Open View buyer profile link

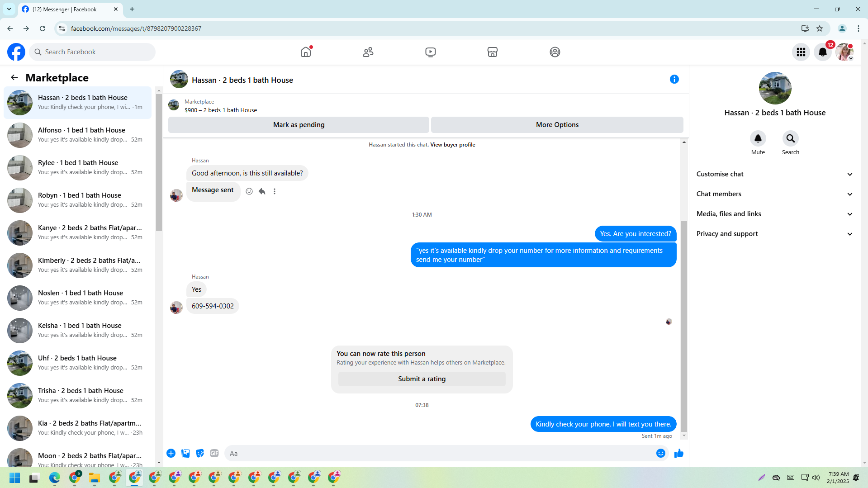(453, 145)
